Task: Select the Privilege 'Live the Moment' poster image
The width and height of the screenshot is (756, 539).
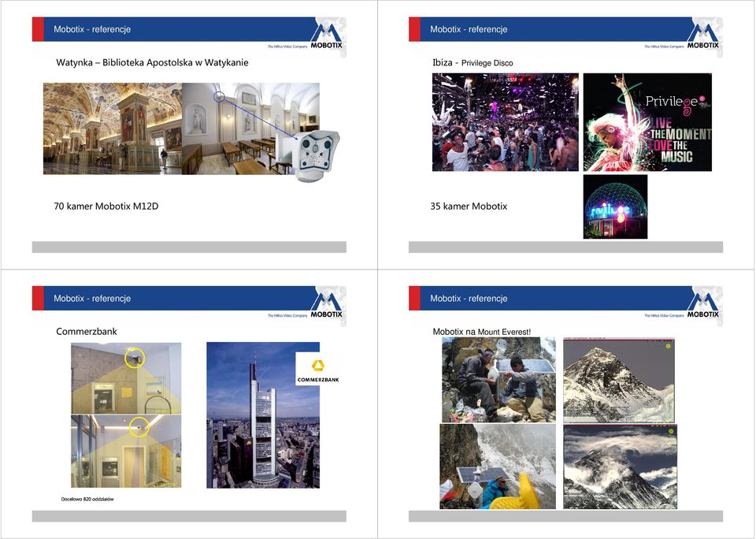Action: 647,122
